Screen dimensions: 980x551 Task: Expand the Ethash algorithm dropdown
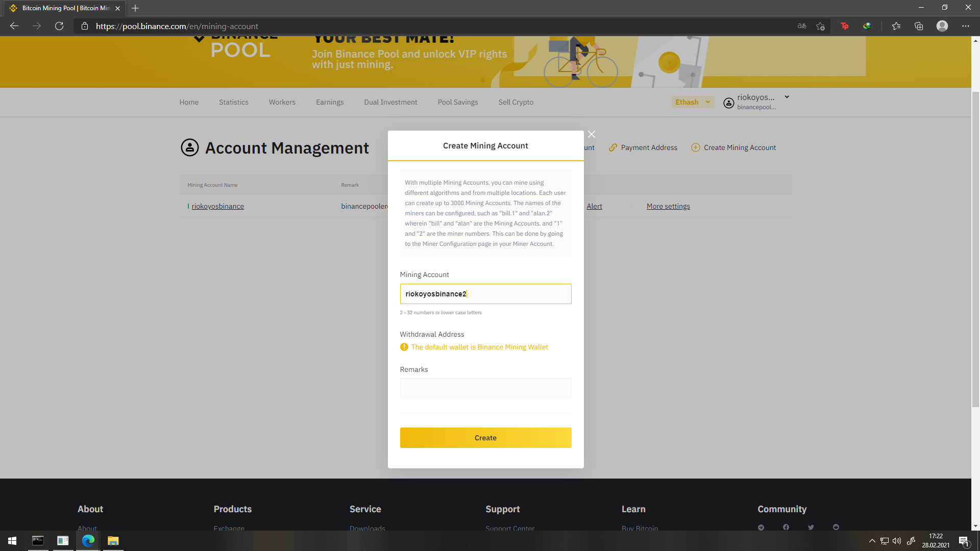693,102
